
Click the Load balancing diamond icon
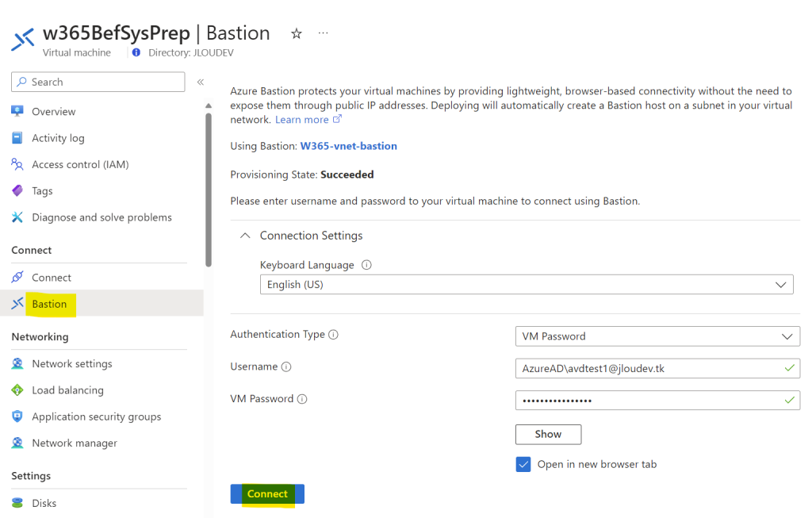click(17, 390)
